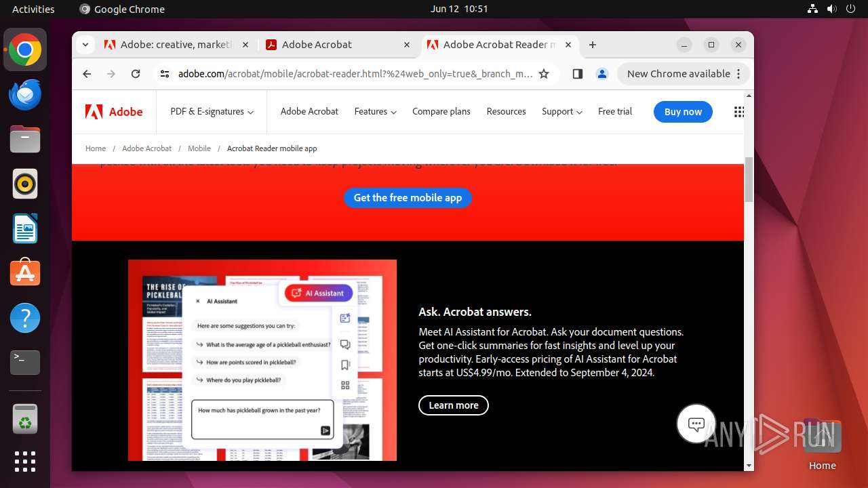Reload the current page

pyautogui.click(x=136, y=74)
